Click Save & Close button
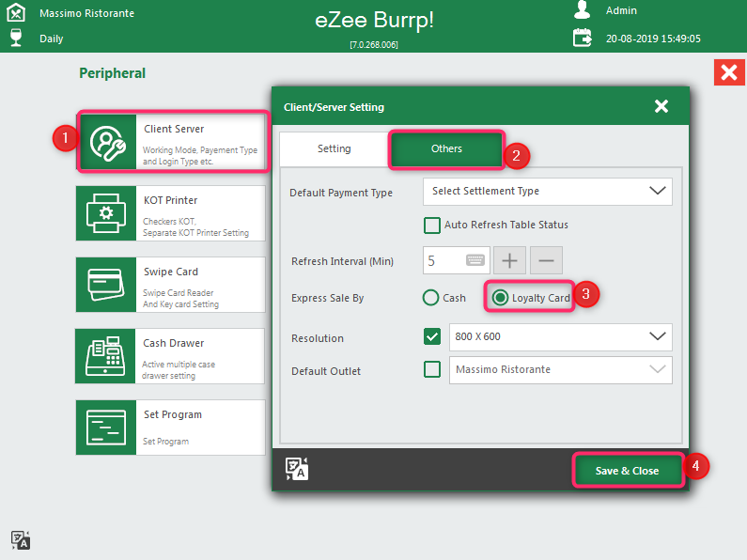Screen dimensions: 747x560 pos(628,471)
